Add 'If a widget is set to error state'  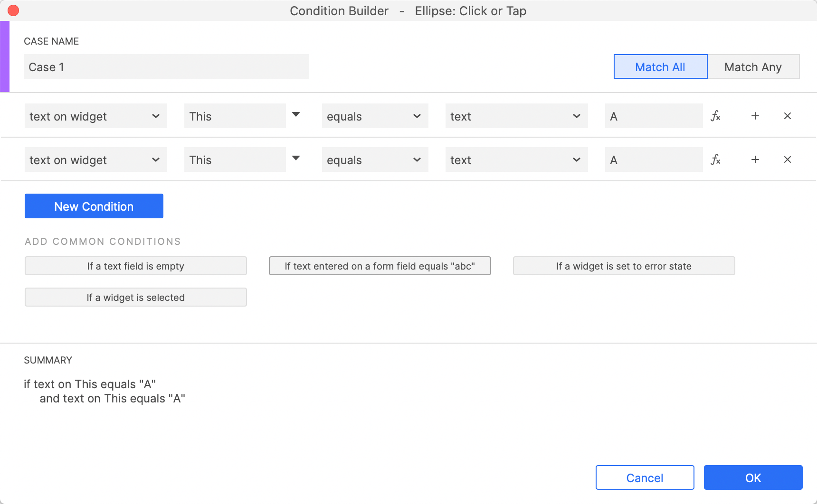coord(624,266)
